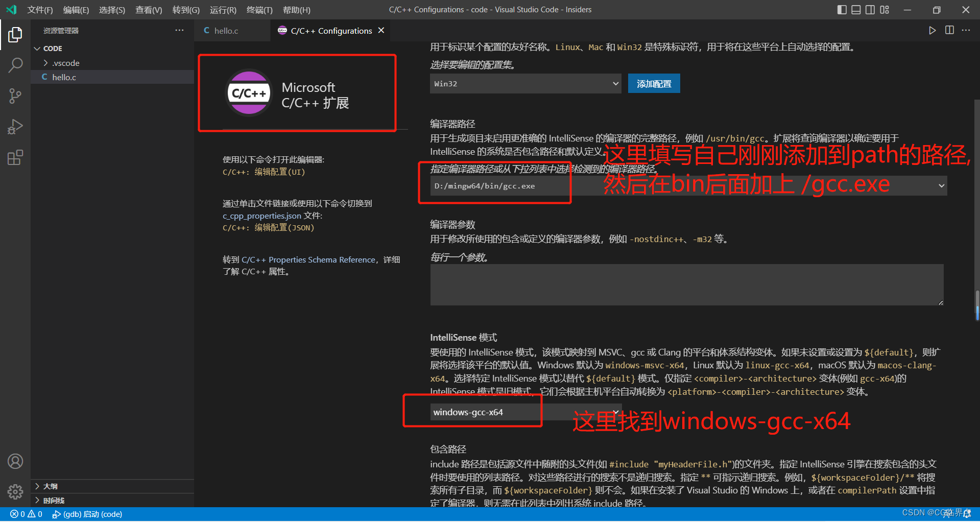The image size is (980, 522).
Task: Open the 文件(F) menu
Action: (40, 10)
